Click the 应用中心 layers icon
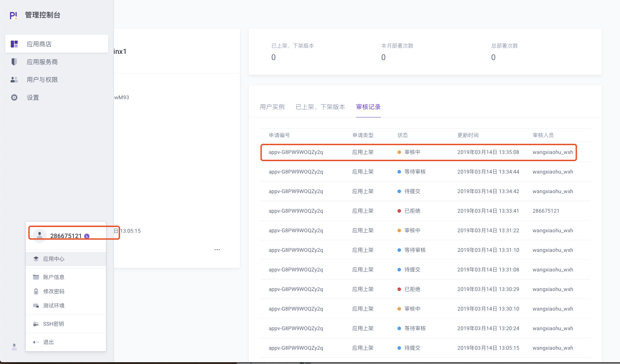620x364 pixels. click(36, 259)
